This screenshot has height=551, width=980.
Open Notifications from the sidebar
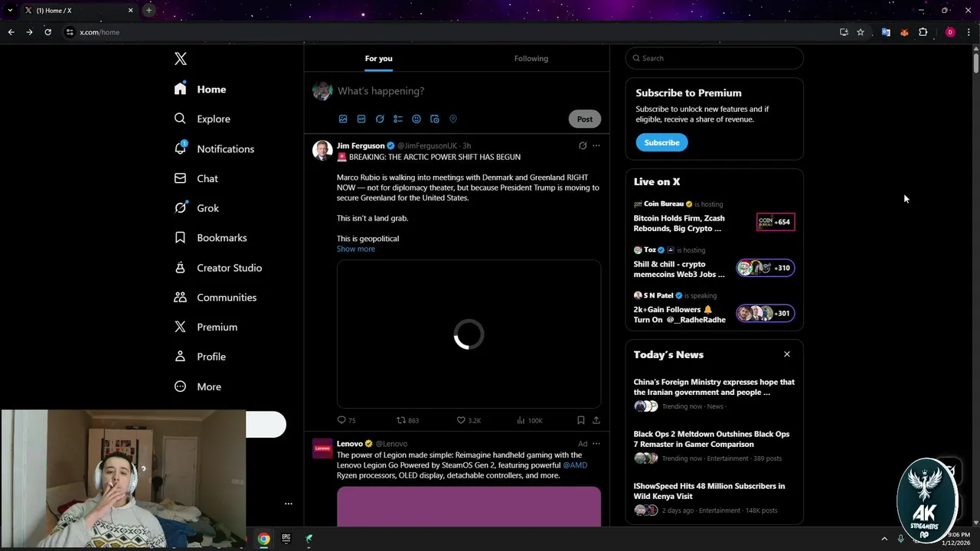coord(214,148)
